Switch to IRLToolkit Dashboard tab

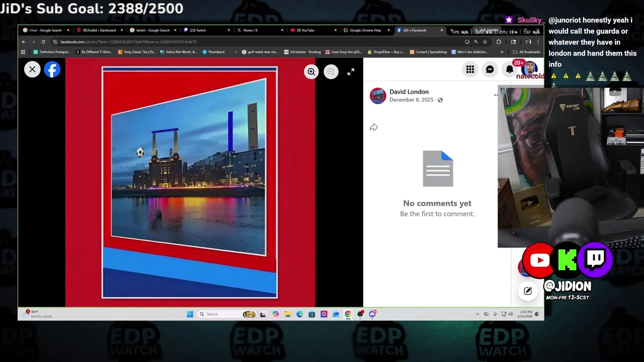(99, 30)
